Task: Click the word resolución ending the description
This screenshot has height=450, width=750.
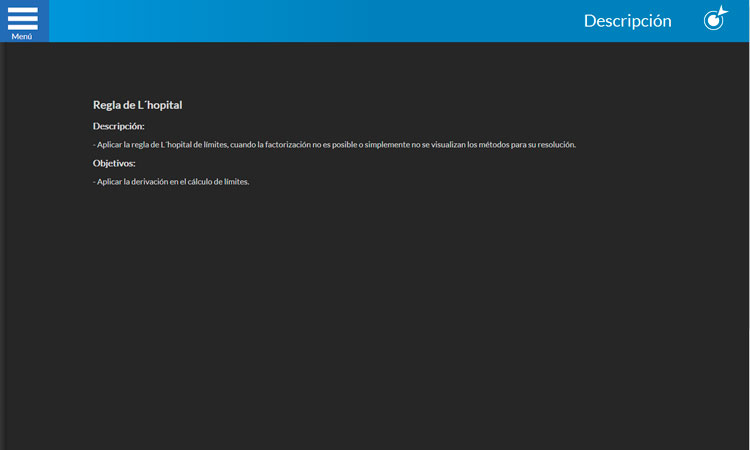Action: [555, 145]
